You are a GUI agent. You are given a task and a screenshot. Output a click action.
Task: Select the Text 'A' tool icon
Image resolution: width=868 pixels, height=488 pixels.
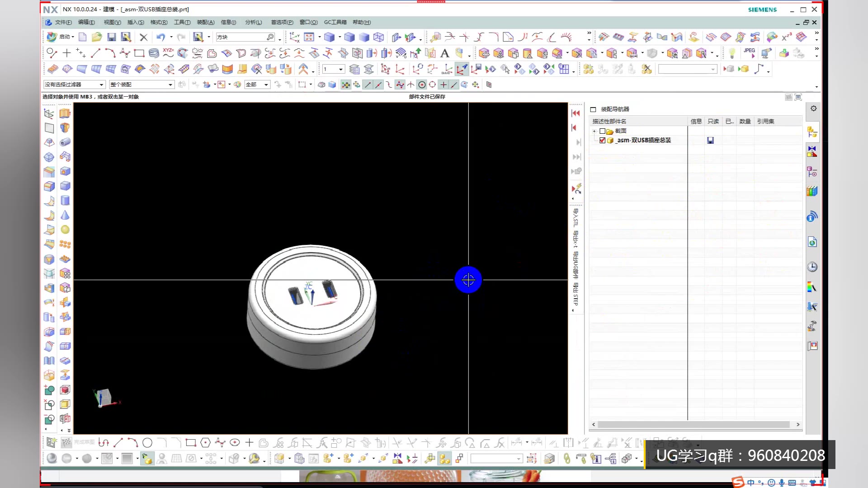(445, 53)
